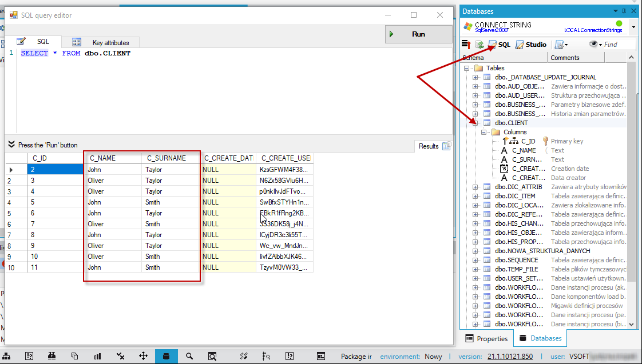This screenshot has height=364, width=642.
Task: Click the hierarchy diagram icon in bottom toolbar
Action: [7, 356]
